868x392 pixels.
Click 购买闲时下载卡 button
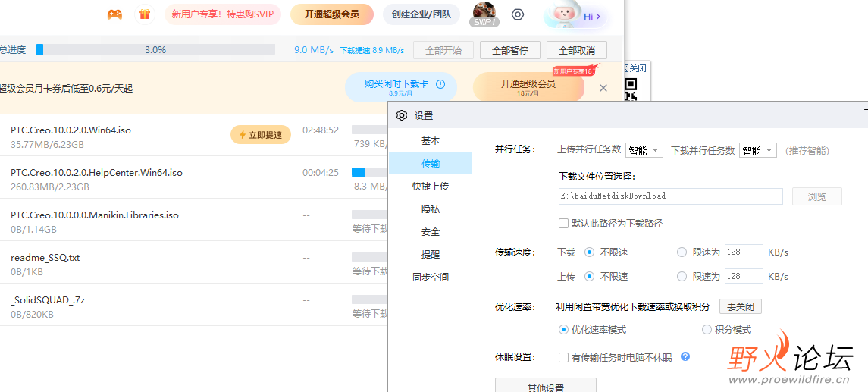pyautogui.click(x=401, y=87)
